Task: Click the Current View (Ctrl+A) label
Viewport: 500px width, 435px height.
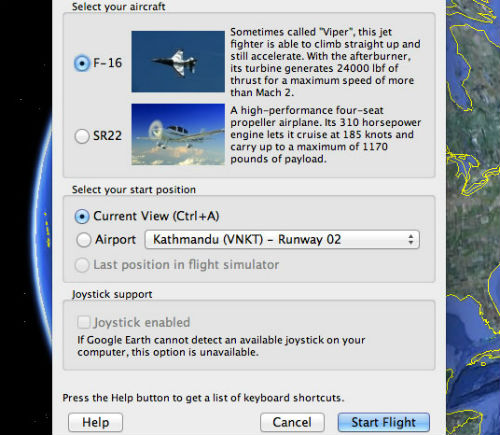Action: (x=156, y=216)
